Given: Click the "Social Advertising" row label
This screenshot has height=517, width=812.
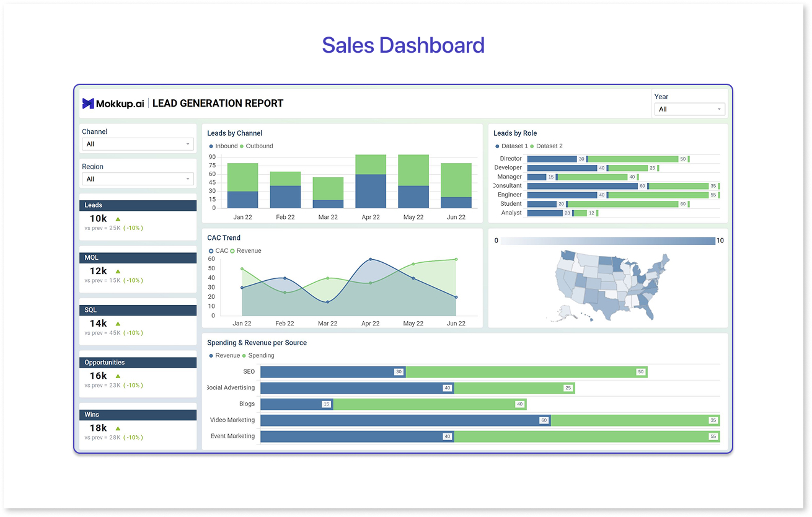Looking at the screenshot, I should [231, 388].
